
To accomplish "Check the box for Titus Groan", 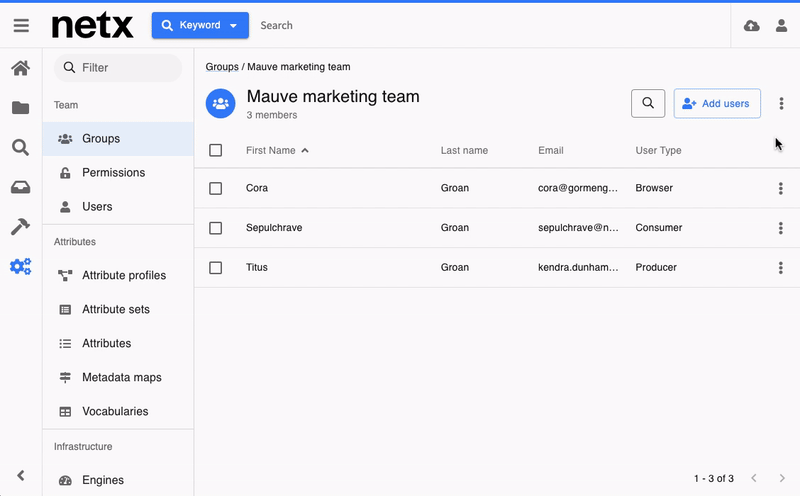I will coord(216,268).
